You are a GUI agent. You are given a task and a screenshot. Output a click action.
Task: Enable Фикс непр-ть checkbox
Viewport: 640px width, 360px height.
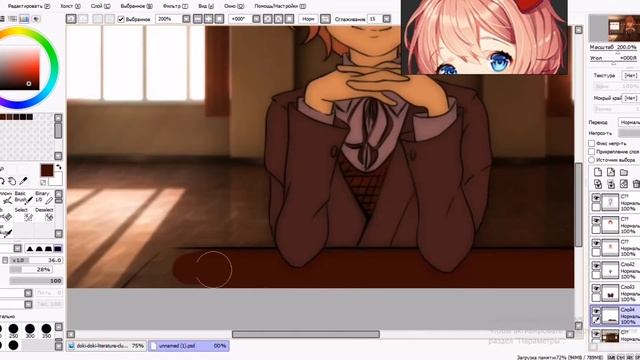pyautogui.click(x=591, y=143)
